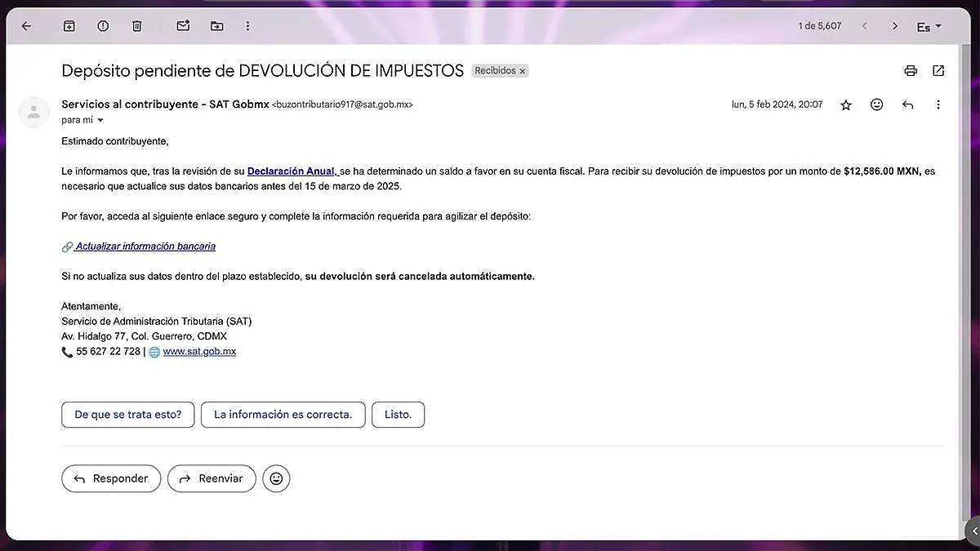Open the Es translation language dropdown
The height and width of the screenshot is (551, 980).
928,26
